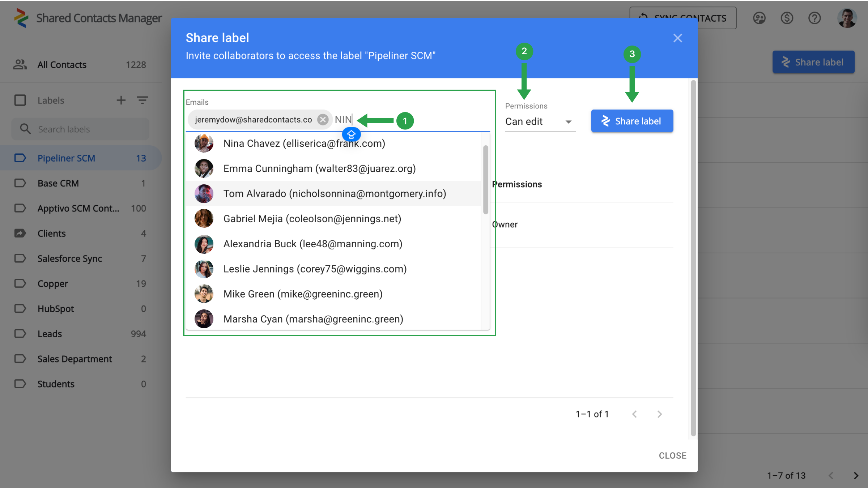Select Gabriel Mejia from suggestions
The image size is (868, 488).
333,218
